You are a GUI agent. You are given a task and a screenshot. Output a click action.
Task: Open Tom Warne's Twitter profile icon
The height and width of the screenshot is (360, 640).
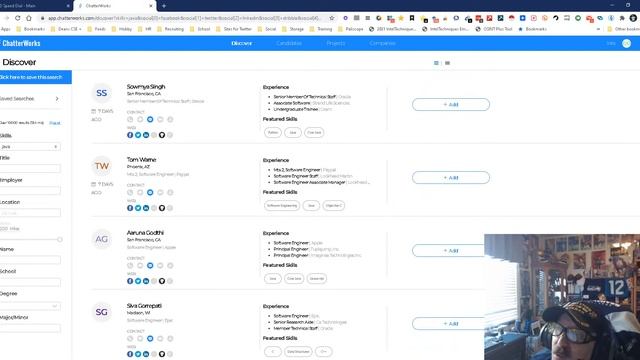pos(138,208)
